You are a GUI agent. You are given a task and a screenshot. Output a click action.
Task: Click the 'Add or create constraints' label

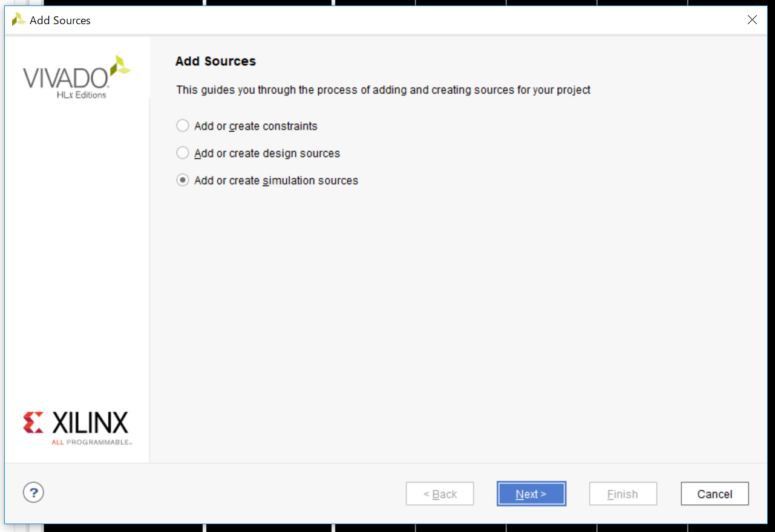coord(255,126)
